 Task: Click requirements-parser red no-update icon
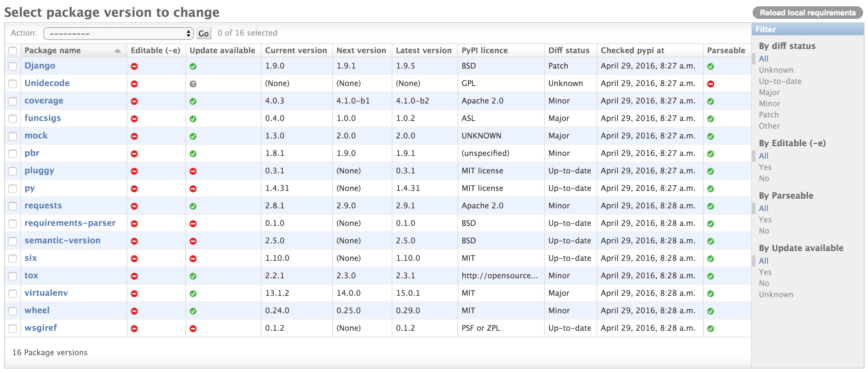click(x=193, y=224)
